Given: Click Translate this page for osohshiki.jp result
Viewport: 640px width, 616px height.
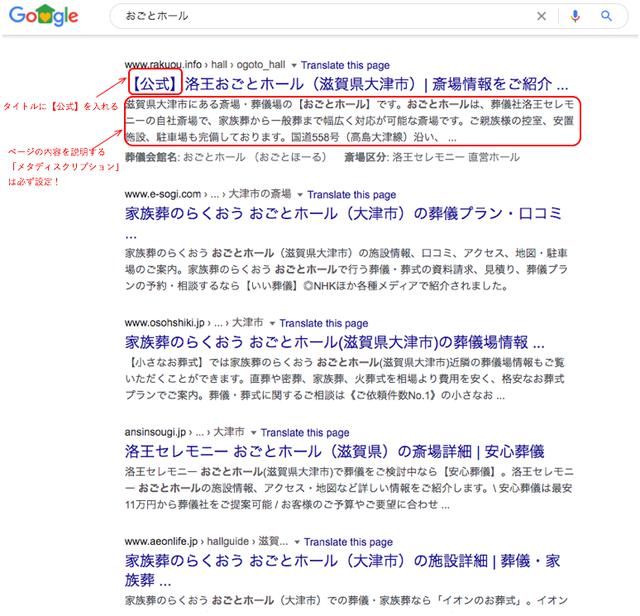Looking at the screenshot, I should point(324,323).
